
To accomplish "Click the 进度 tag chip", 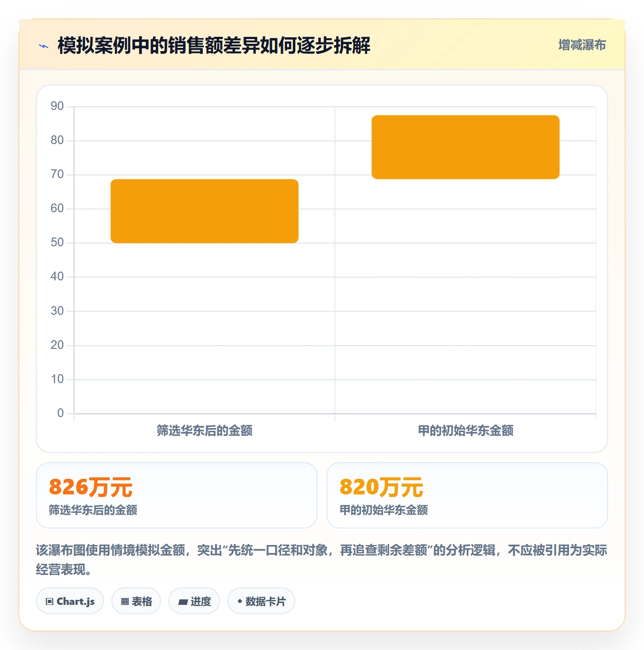I will click(x=194, y=601).
